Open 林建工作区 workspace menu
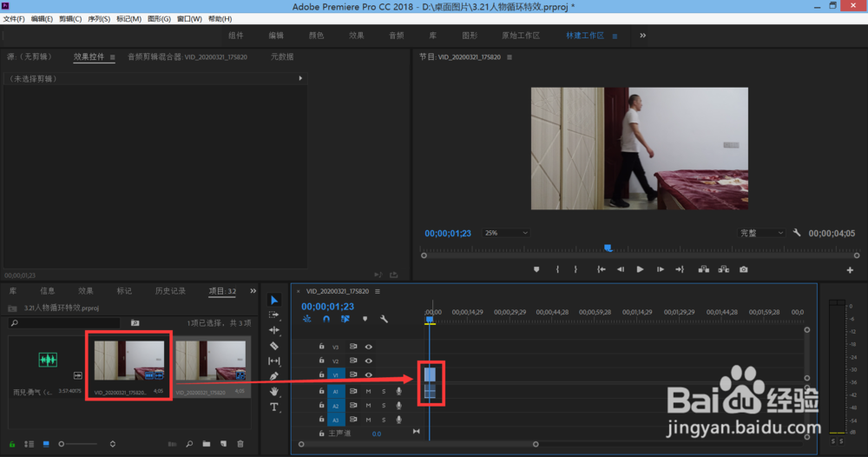The height and width of the screenshot is (457, 868). coord(615,36)
